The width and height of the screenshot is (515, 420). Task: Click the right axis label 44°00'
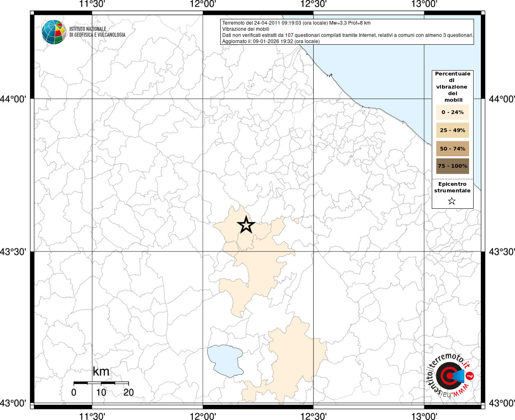[x=502, y=99]
